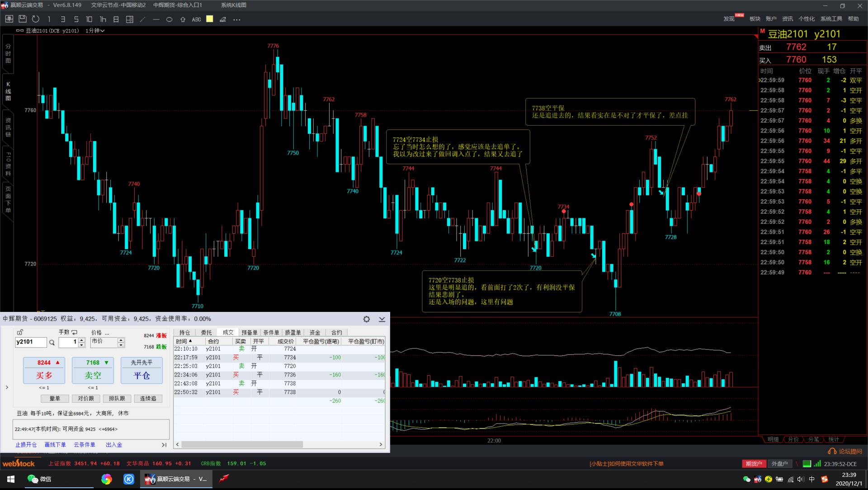
Task: Switch chart to 1-minute period icon
Action: (49, 19)
